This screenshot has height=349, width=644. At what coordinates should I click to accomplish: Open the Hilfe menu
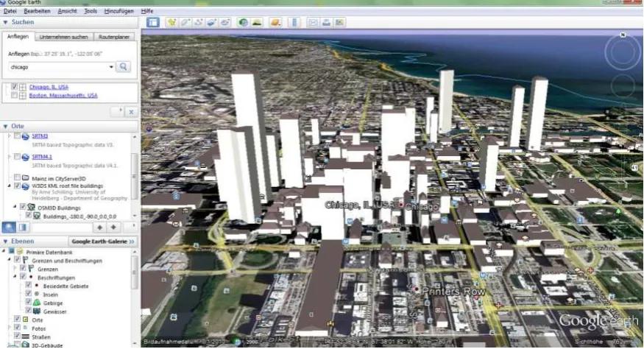point(147,11)
